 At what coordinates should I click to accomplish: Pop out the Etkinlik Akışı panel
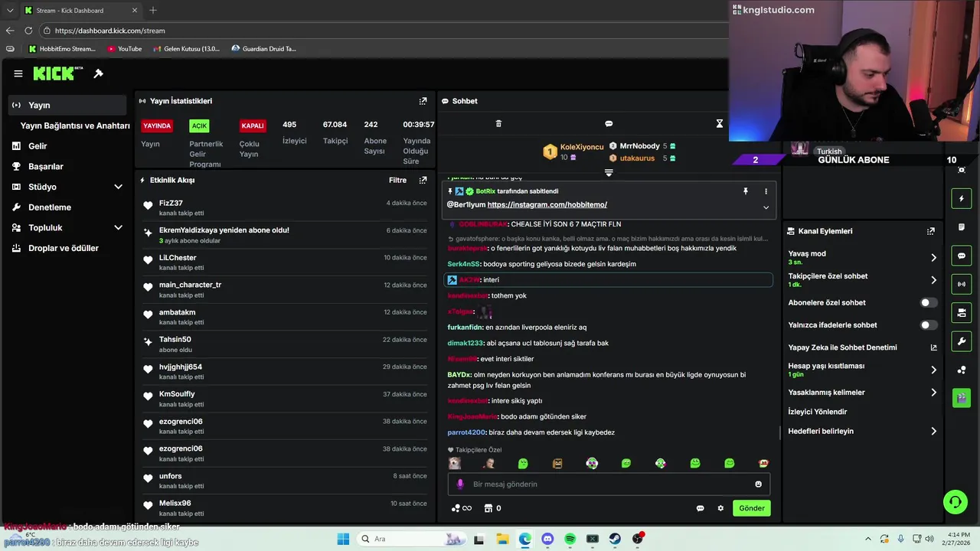[x=423, y=180]
